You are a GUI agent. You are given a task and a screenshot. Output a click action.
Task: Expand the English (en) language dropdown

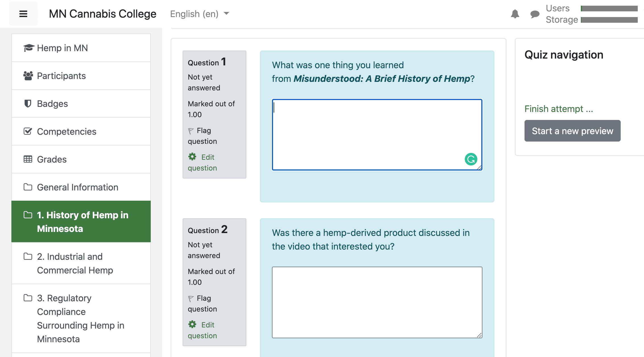point(199,14)
